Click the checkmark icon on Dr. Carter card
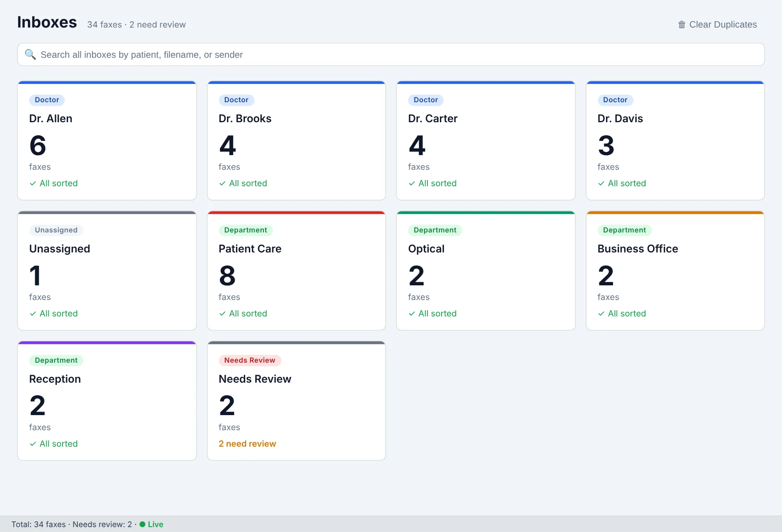Screen dimensions: 782x532 (x=412, y=184)
